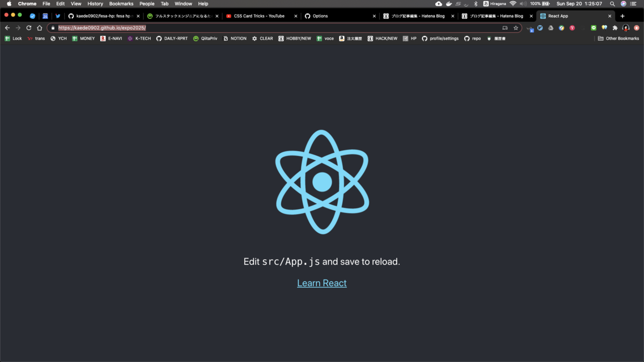Viewport: 644px width, 362px height.
Task: Open the 注文履歴 Amazon bookmark
Action: pos(350,39)
